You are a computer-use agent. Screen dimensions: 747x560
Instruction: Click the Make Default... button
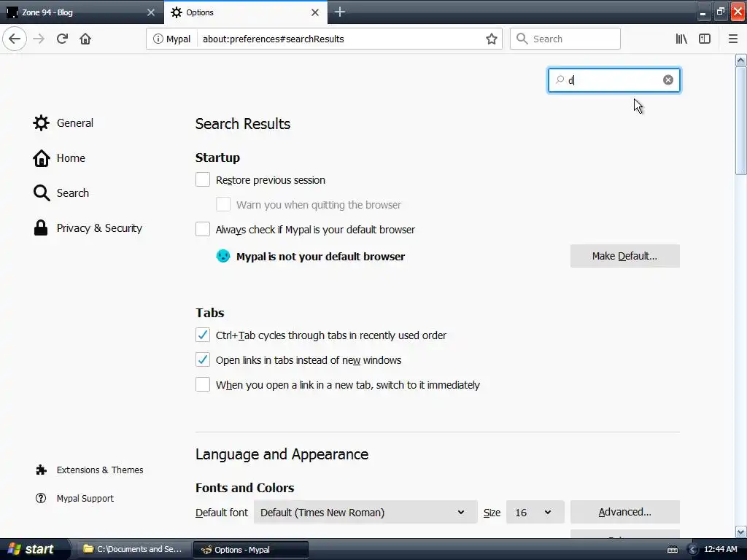[x=624, y=256]
